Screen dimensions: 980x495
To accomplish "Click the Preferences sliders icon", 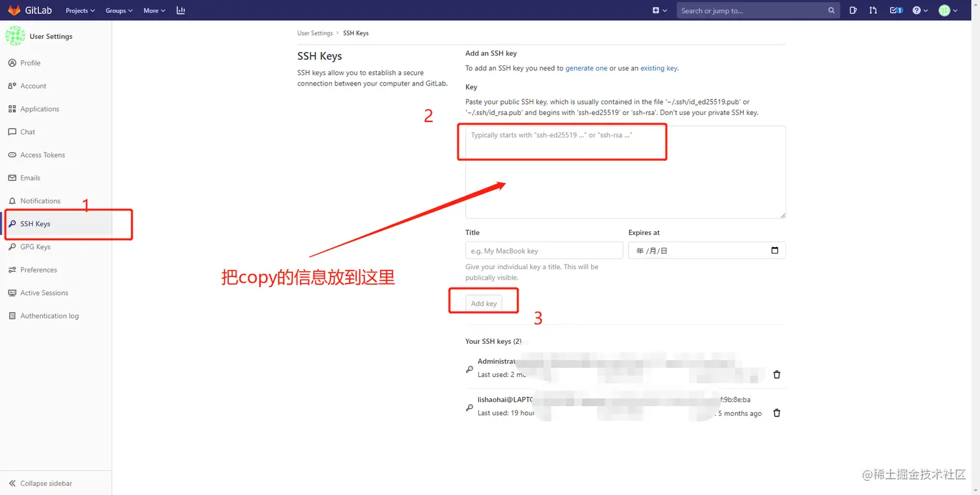I will point(12,270).
